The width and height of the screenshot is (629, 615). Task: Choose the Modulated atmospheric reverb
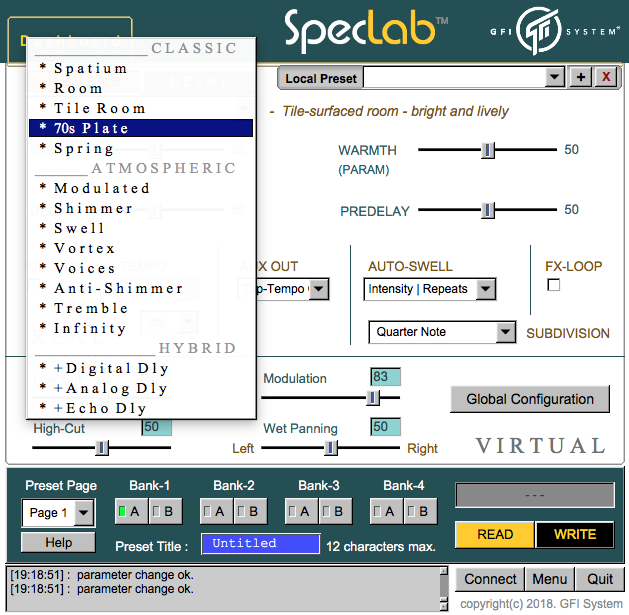(x=141, y=188)
